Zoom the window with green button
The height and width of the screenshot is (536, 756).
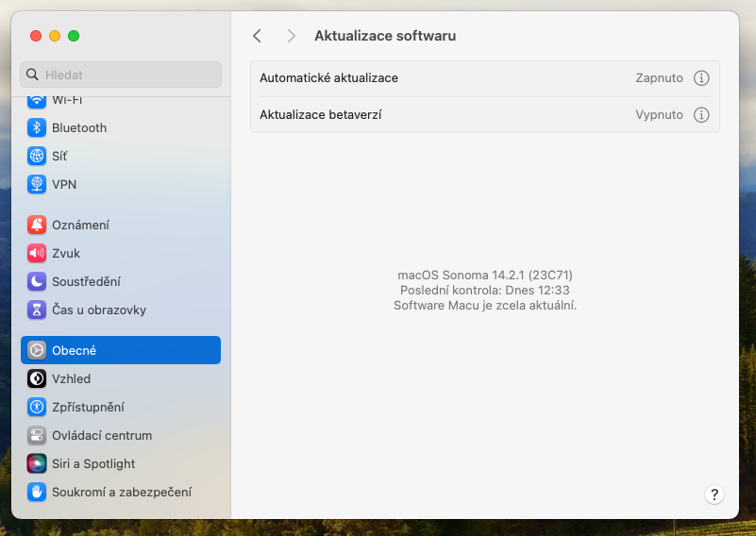(74, 36)
